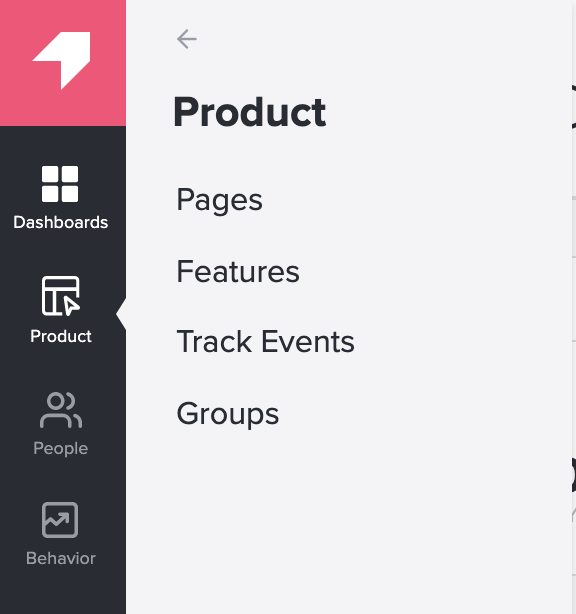Select Track Events
Image resolution: width=576 pixels, height=614 pixels.
(x=265, y=341)
